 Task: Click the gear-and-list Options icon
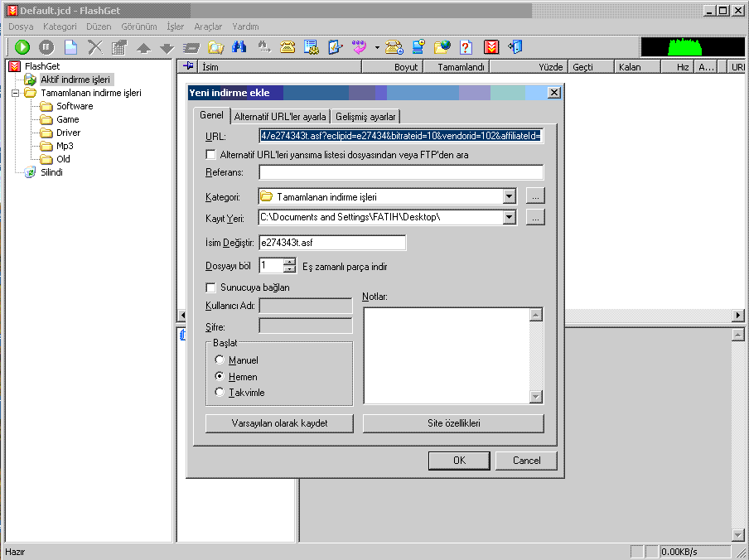(x=311, y=46)
